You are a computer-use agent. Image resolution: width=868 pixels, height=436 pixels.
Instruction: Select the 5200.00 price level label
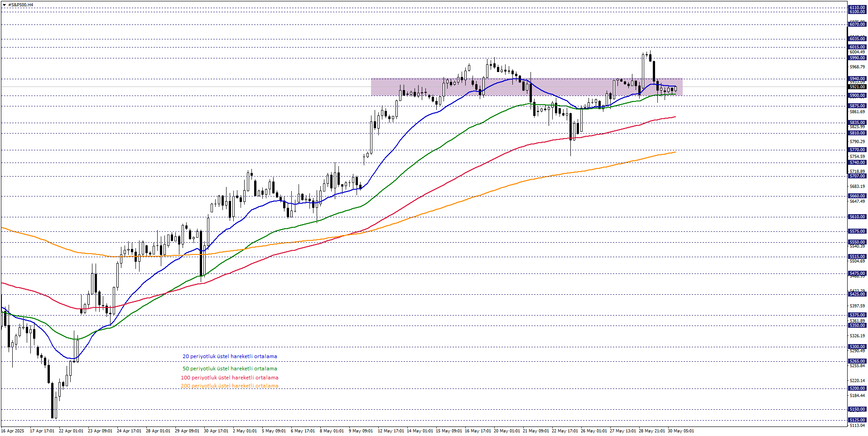tap(857, 388)
